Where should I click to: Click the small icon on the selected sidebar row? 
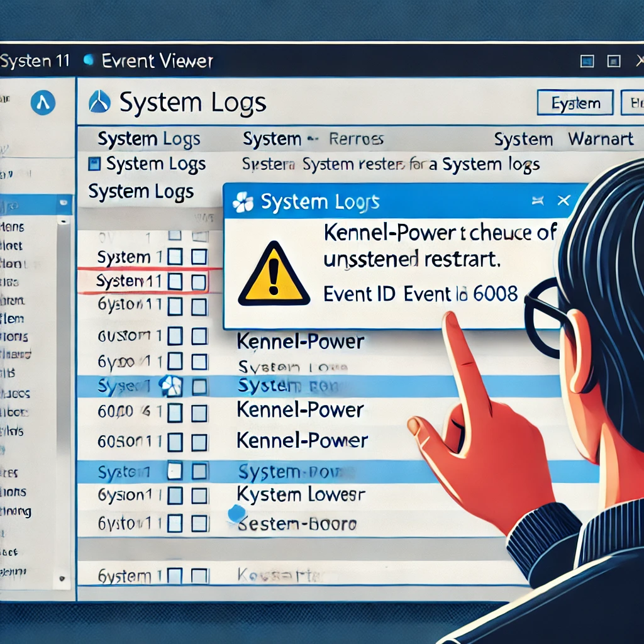[64, 203]
